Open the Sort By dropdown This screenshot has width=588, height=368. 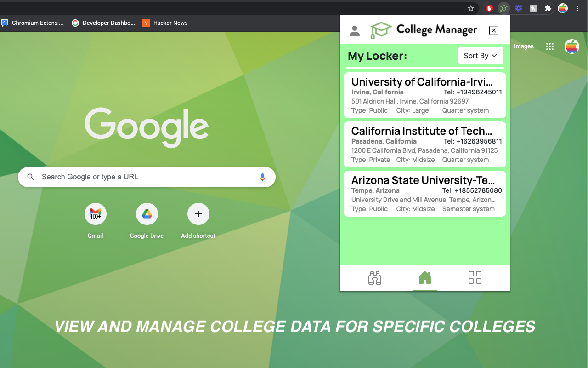[x=481, y=56]
